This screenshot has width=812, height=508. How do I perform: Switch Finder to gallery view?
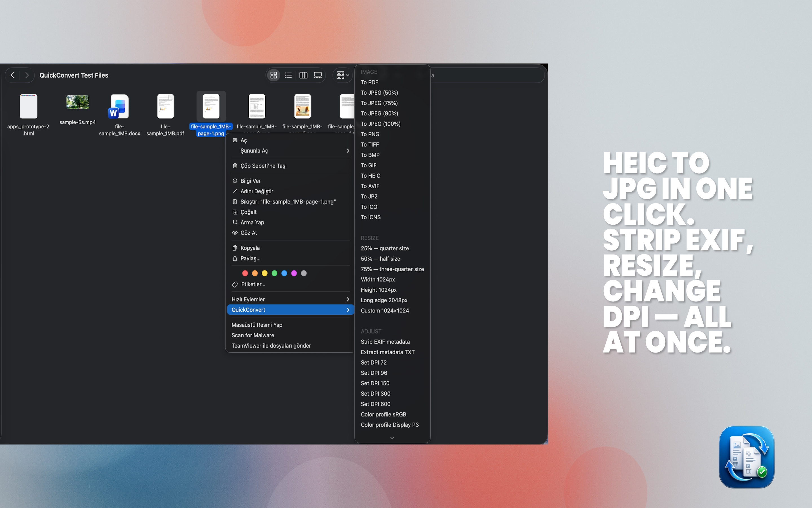[x=318, y=75]
